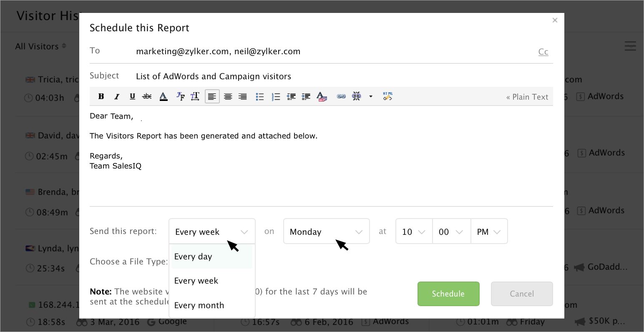Click the green Schedule button

tap(448, 294)
